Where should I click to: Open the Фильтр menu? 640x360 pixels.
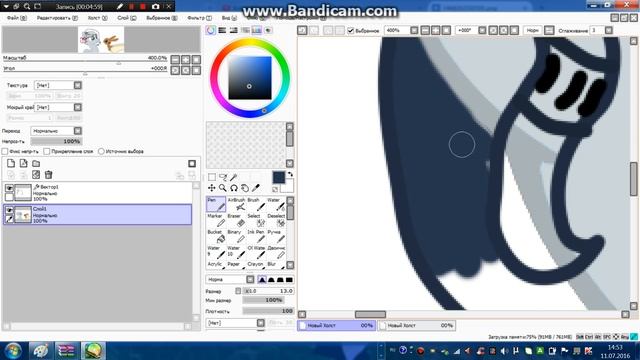coord(200,18)
